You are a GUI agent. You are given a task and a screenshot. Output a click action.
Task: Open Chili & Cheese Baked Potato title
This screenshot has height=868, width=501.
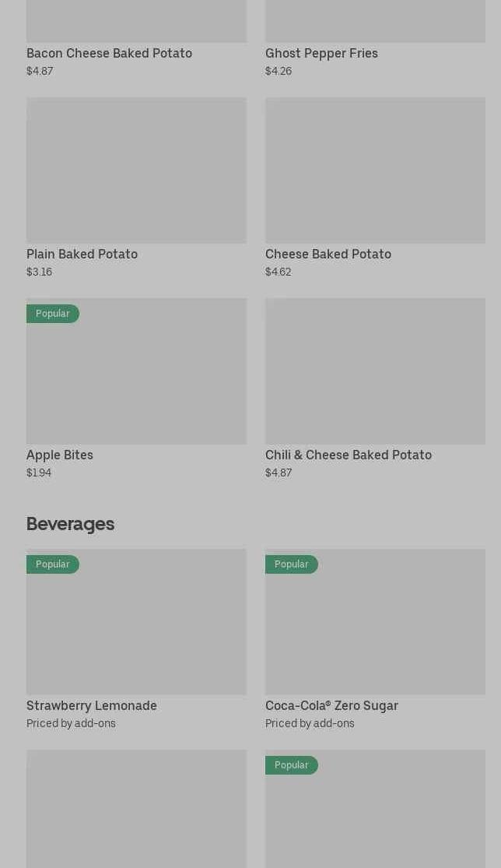(x=348, y=455)
